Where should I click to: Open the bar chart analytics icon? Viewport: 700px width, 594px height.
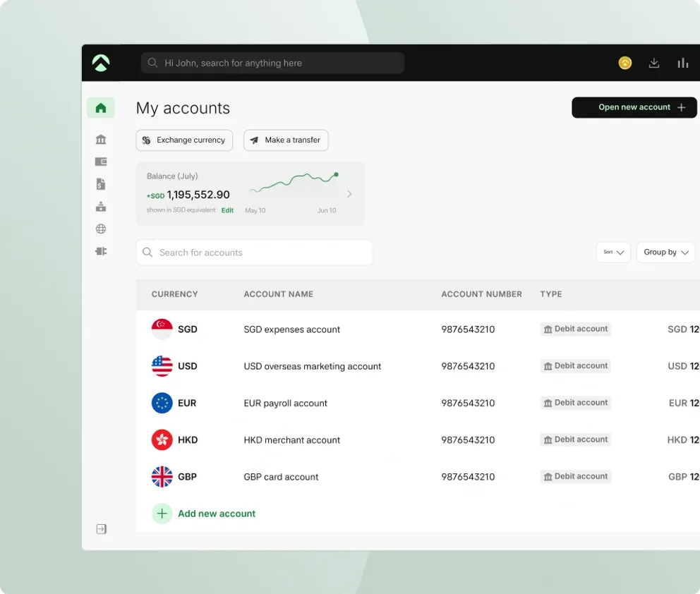pos(682,63)
